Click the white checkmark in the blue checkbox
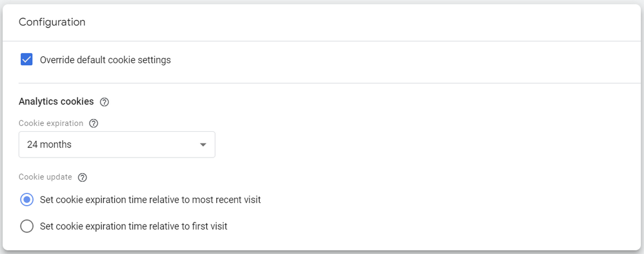 point(26,59)
